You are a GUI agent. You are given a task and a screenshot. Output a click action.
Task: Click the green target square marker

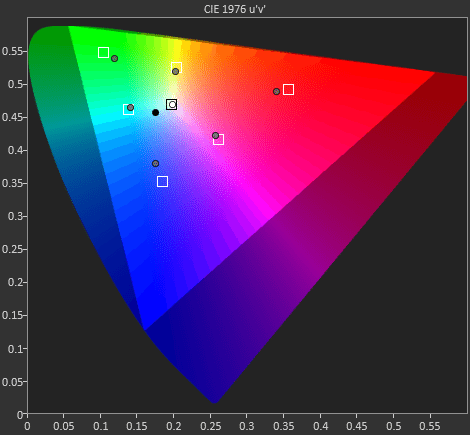tap(103, 53)
